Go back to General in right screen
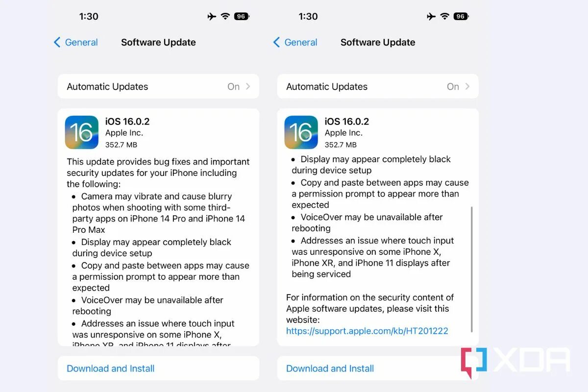This screenshot has height=392, width=588. point(295,42)
